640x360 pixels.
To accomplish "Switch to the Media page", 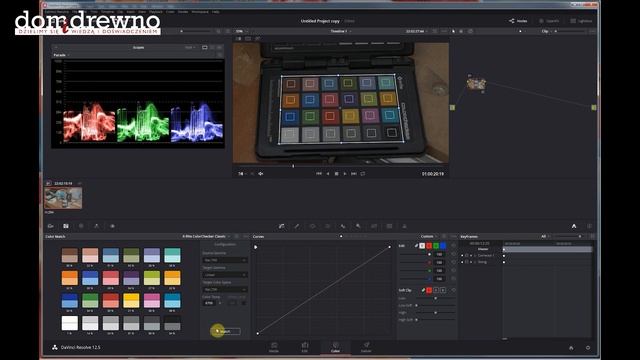I will click(274, 347).
